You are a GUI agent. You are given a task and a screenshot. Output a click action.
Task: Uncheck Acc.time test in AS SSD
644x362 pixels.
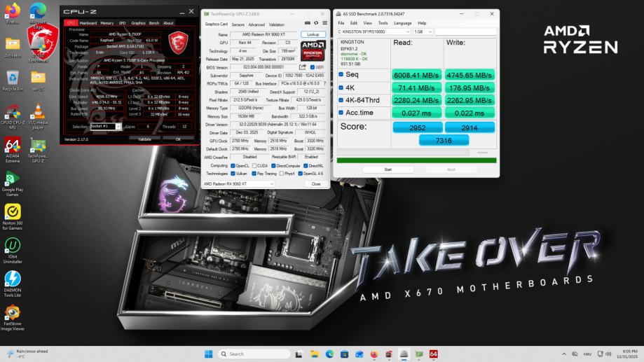point(341,112)
